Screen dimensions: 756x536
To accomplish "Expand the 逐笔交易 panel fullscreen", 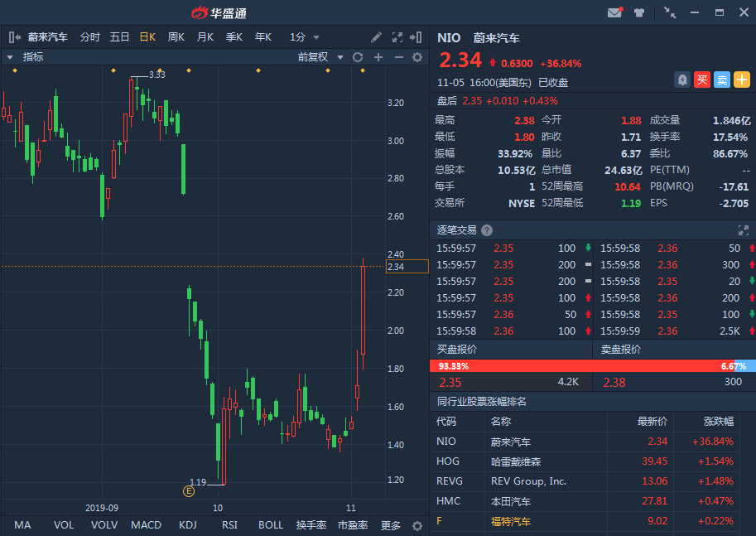I will pos(744,230).
